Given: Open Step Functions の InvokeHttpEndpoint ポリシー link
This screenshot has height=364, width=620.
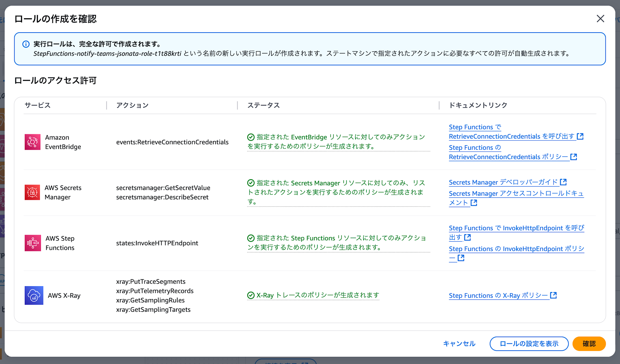Looking at the screenshot, I should (516, 253).
